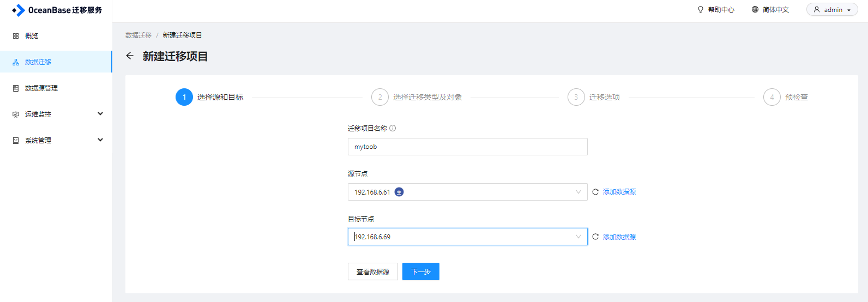Click the globe language icon
The width and height of the screenshot is (868, 302).
755,9
